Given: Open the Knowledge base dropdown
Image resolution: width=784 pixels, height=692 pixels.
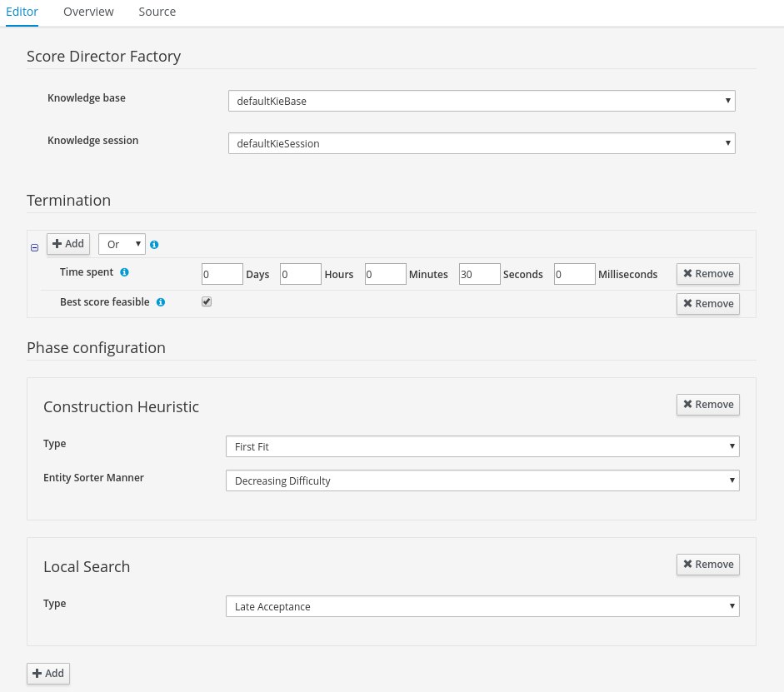Looking at the screenshot, I should pos(482,100).
